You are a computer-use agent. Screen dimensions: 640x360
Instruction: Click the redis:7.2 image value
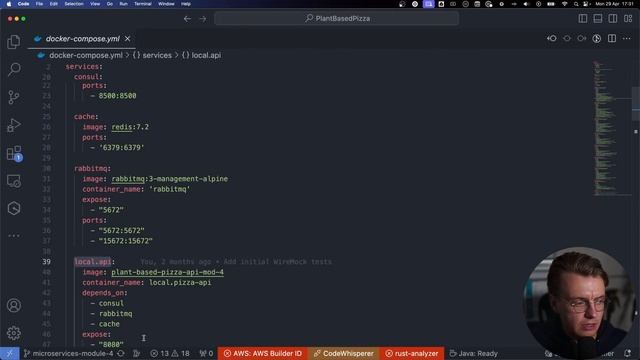click(130, 127)
